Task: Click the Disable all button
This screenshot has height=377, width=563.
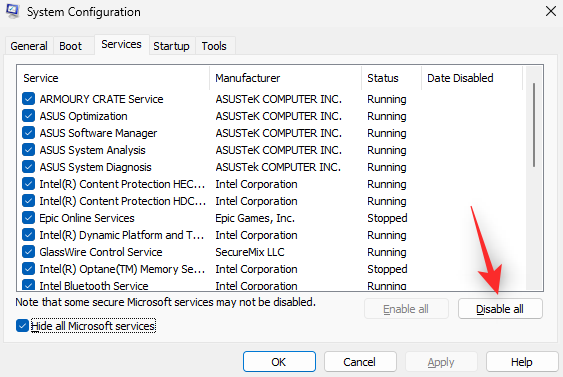Action: (x=500, y=309)
